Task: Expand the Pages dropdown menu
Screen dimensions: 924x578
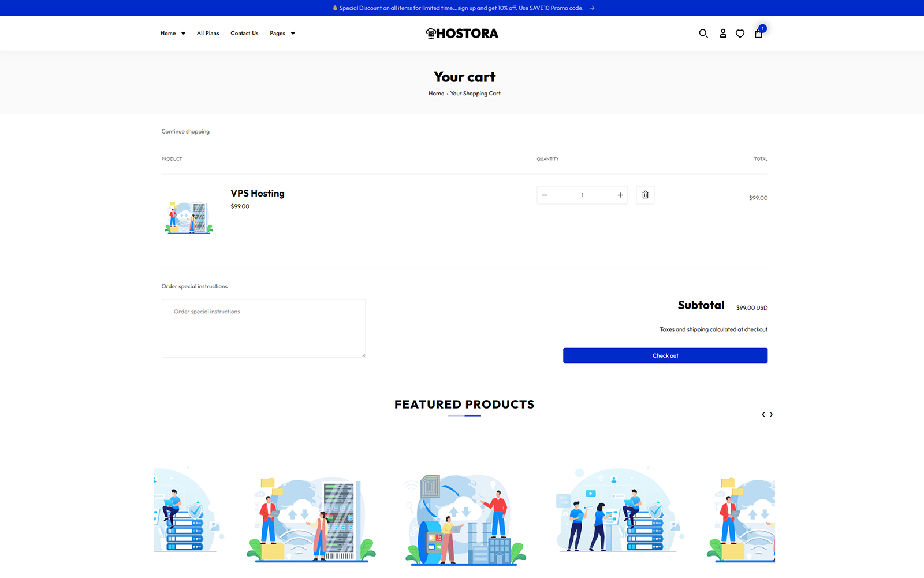Action: pyautogui.click(x=282, y=34)
